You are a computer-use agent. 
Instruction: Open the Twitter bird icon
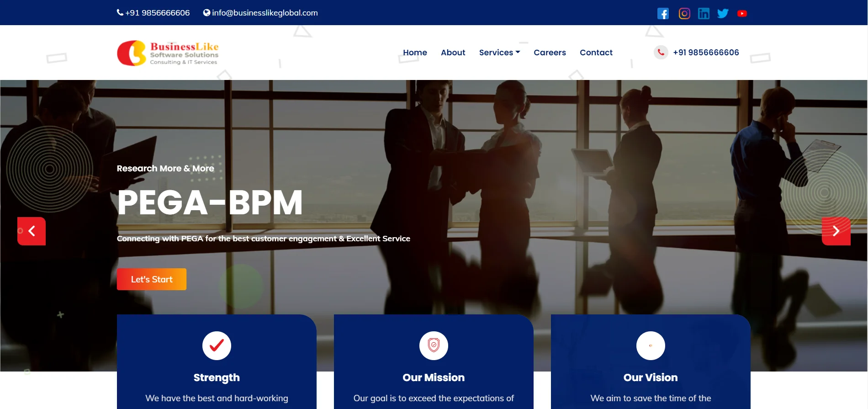point(723,14)
